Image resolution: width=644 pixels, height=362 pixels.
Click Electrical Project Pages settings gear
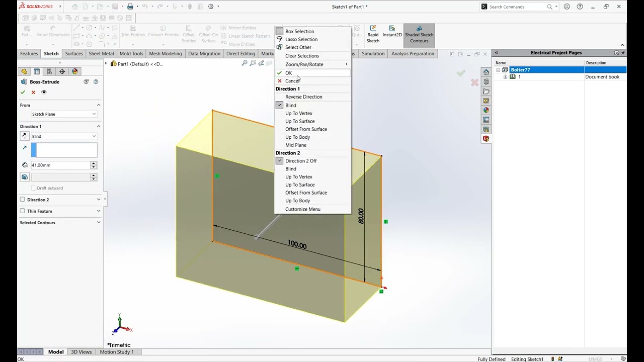pos(617,53)
